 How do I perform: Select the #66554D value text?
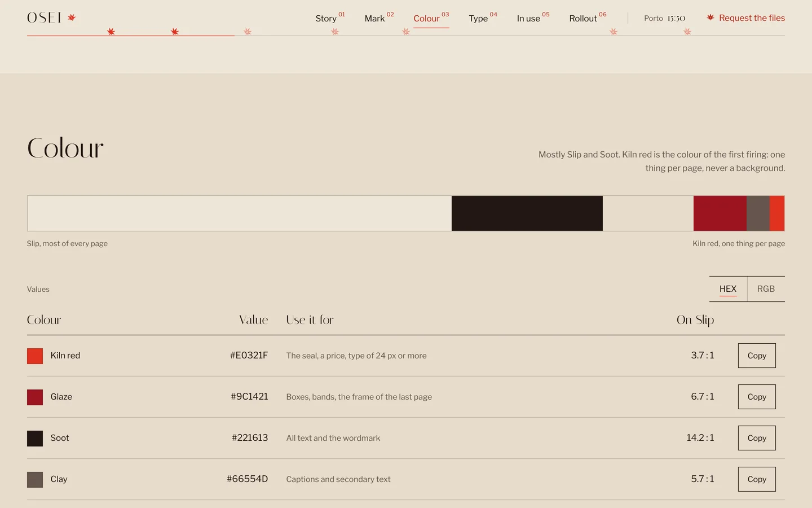tap(247, 479)
